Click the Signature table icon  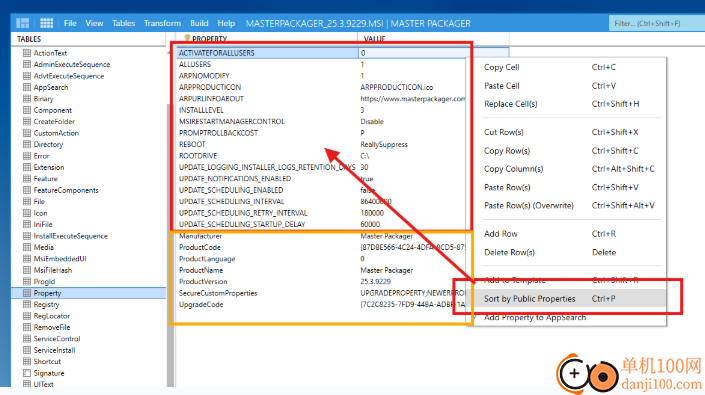point(27,373)
